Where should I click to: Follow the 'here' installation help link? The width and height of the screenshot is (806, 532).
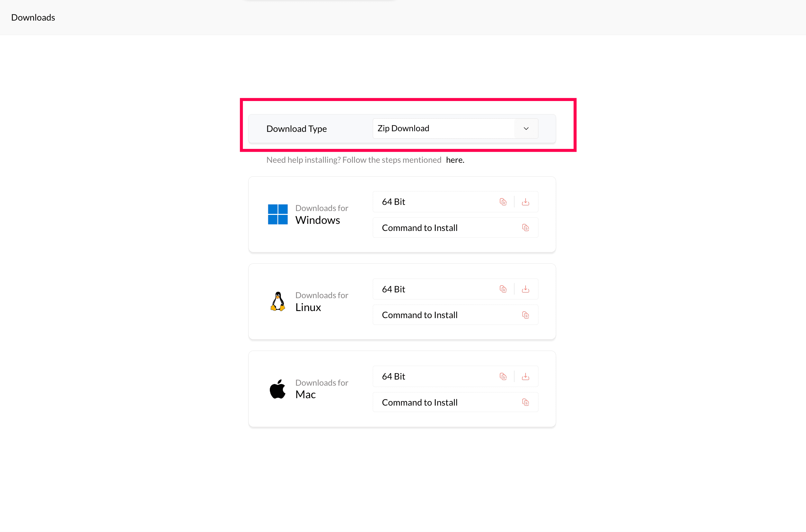pos(455,160)
